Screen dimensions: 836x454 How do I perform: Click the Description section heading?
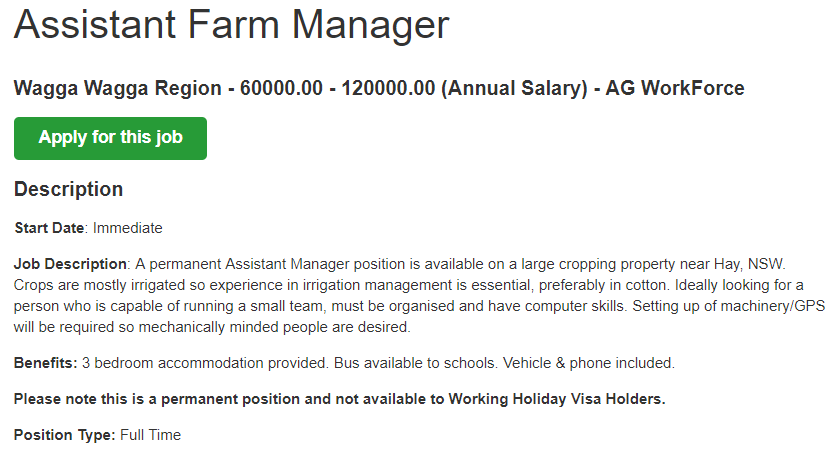pos(69,189)
